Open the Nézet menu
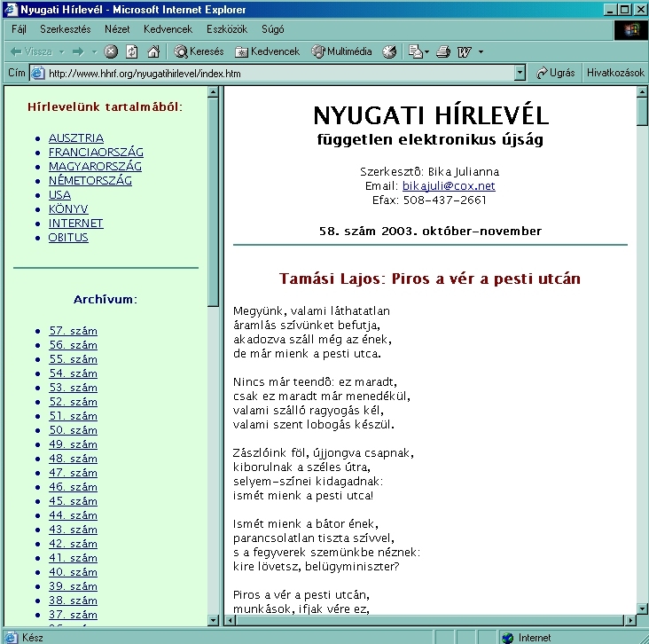The width and height of the screenshot is (649, 644). click(117, 29)
